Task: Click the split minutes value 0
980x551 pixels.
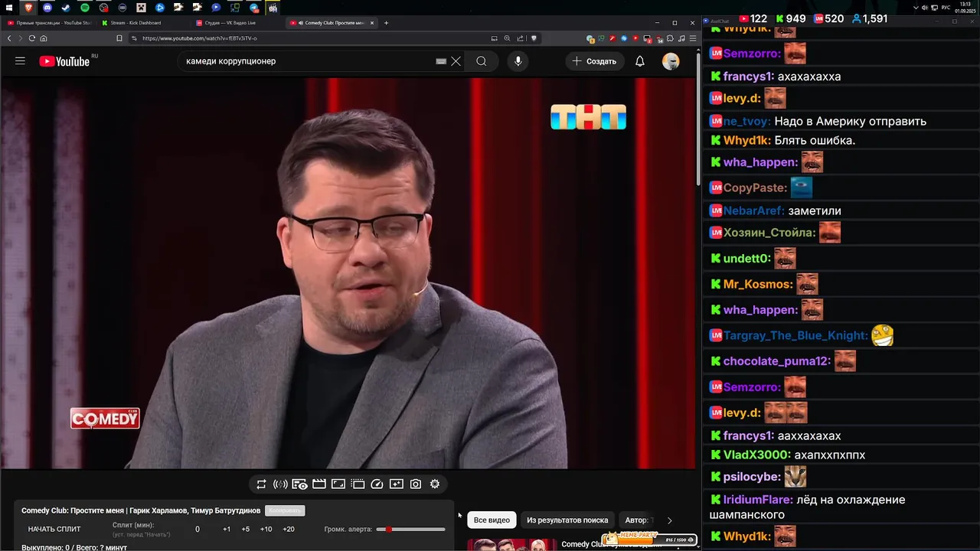Action: click(198, 529)
